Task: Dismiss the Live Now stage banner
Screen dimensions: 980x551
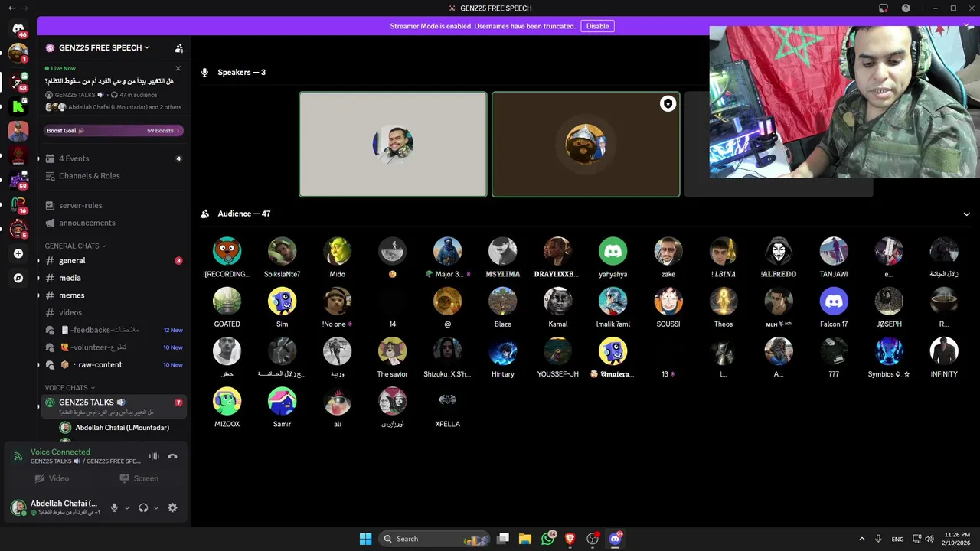Action: tap(178, 68)
